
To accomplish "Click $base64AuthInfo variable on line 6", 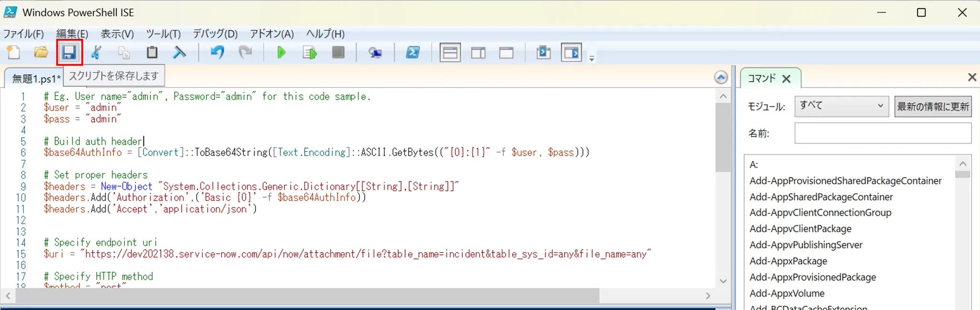I will coord(83,153).
